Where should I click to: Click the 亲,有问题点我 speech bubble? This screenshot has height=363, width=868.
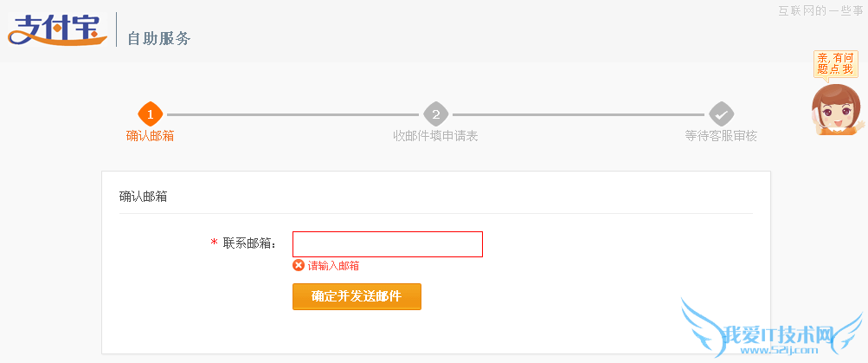(x=835, y=63)
